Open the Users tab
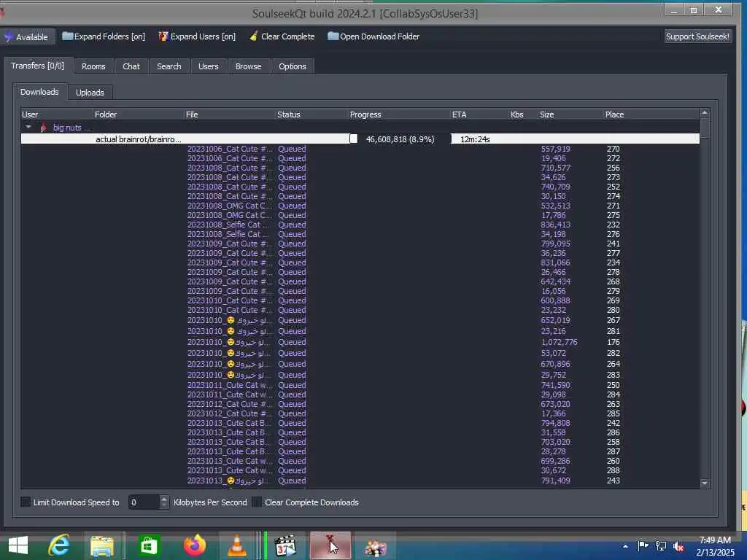Image resolution: width=747 pixels, height=560 pixels. coord(208,66)
